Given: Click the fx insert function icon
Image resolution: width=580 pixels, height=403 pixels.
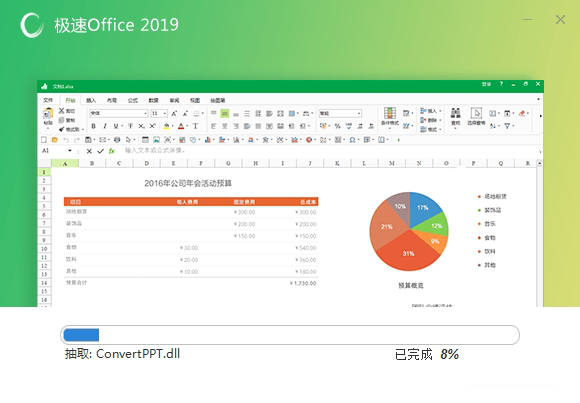Looking at the screenshot, I should point(112,151).
